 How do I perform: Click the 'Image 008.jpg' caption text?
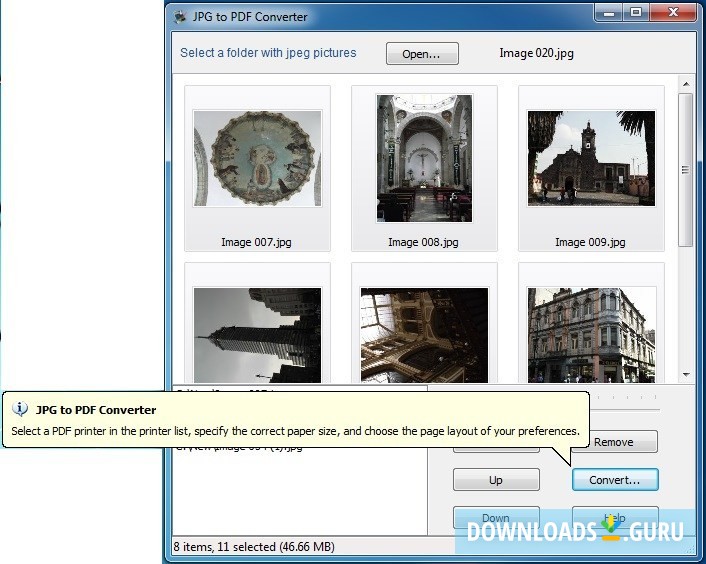pyautogui.click(x=423, y=242)
